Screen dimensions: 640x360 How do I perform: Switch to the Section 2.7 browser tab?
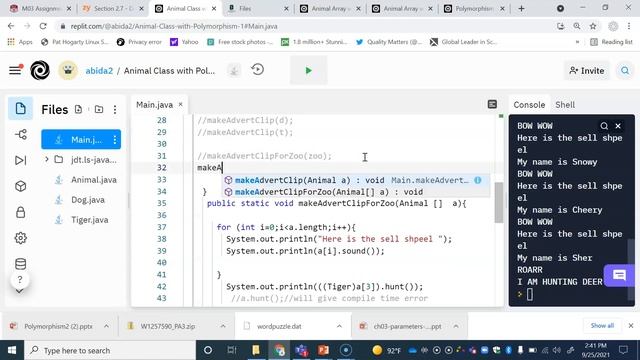coord(113,8)
